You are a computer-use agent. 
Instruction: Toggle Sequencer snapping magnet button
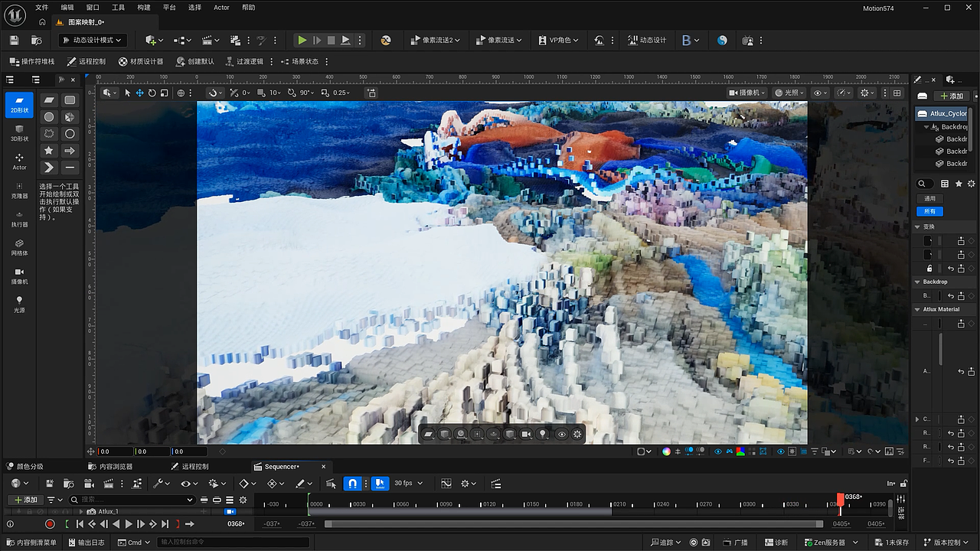click(x=352, y=483)
